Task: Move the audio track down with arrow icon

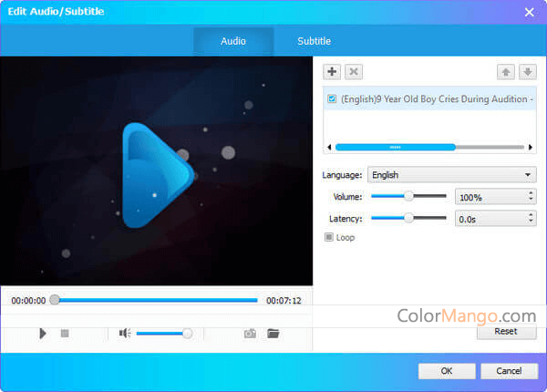Action: pyautogui.click(x=527, y=71)
